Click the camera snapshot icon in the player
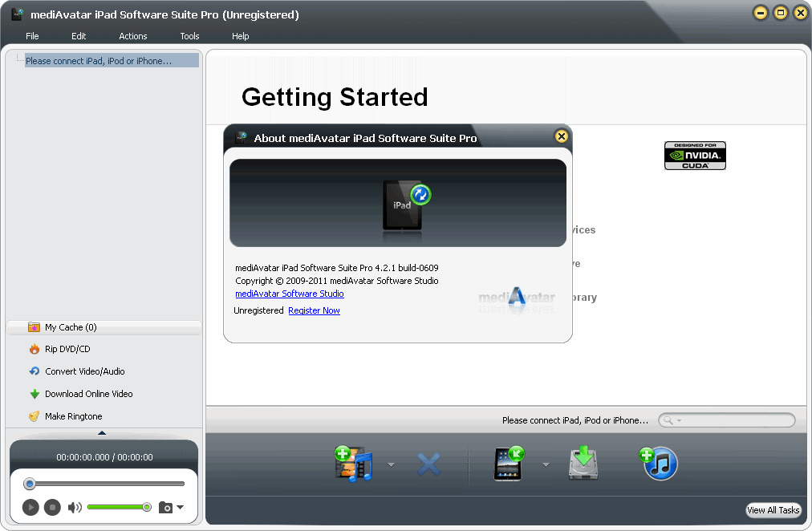The height and width of the screenshot is (531, 812). coord(165,507)
